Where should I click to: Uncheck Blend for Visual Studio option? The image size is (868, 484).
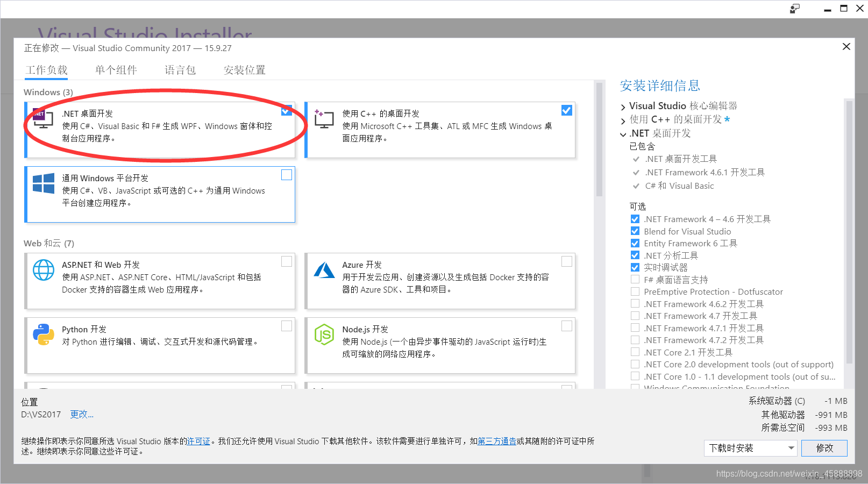635,231
